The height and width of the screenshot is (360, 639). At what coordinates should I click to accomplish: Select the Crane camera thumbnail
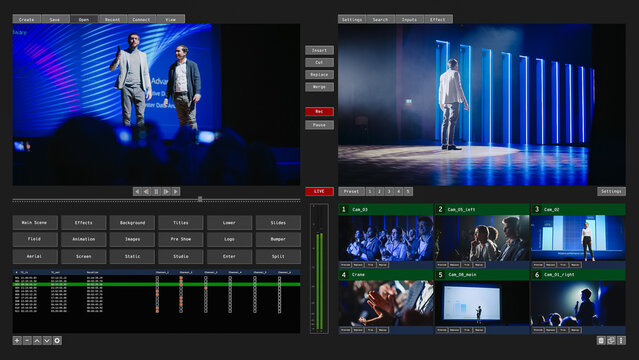tap(386, 303)
